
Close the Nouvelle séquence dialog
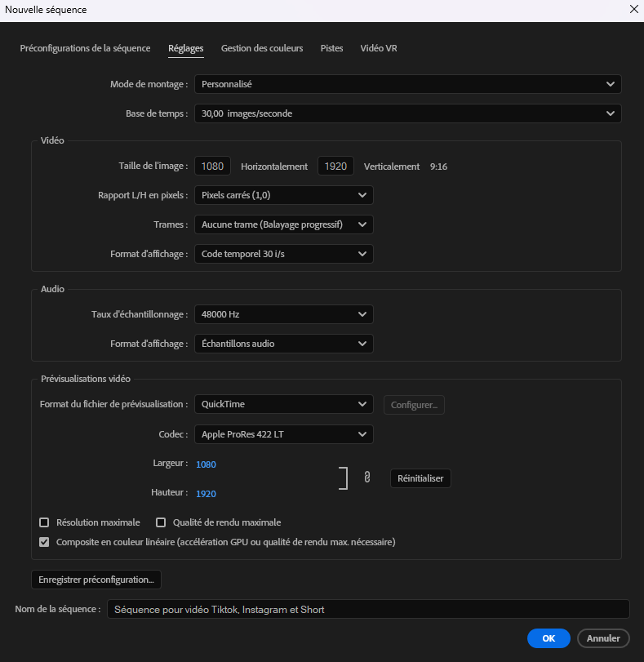tap(633, 9)
